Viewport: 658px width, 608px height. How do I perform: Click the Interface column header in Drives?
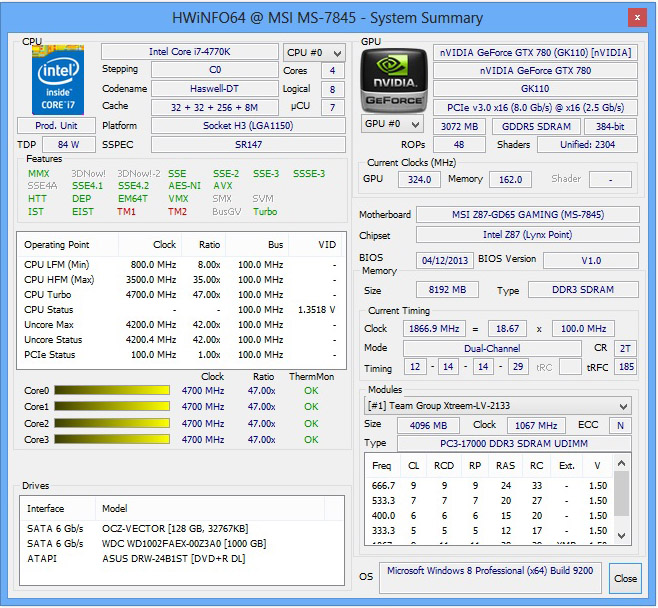coord(57,509)
